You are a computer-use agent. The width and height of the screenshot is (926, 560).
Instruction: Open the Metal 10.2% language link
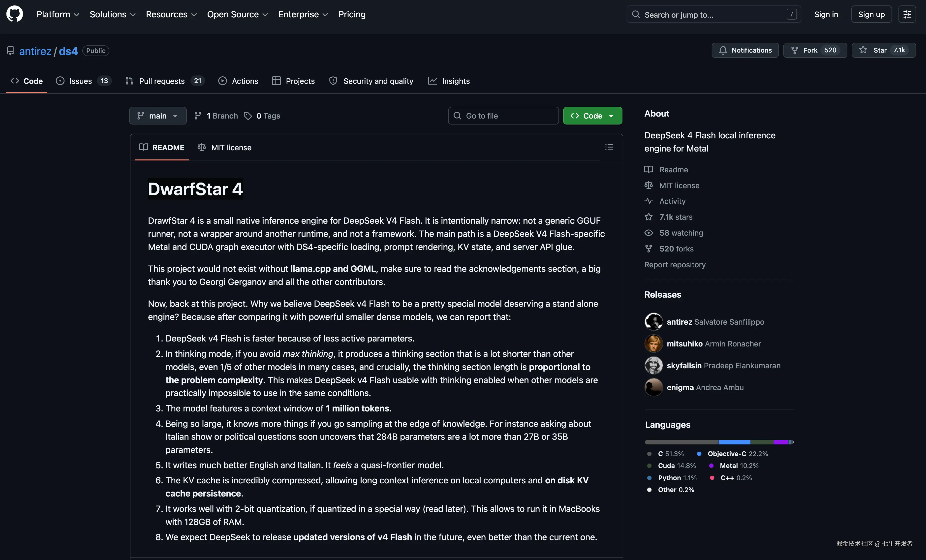click(734, 466)
